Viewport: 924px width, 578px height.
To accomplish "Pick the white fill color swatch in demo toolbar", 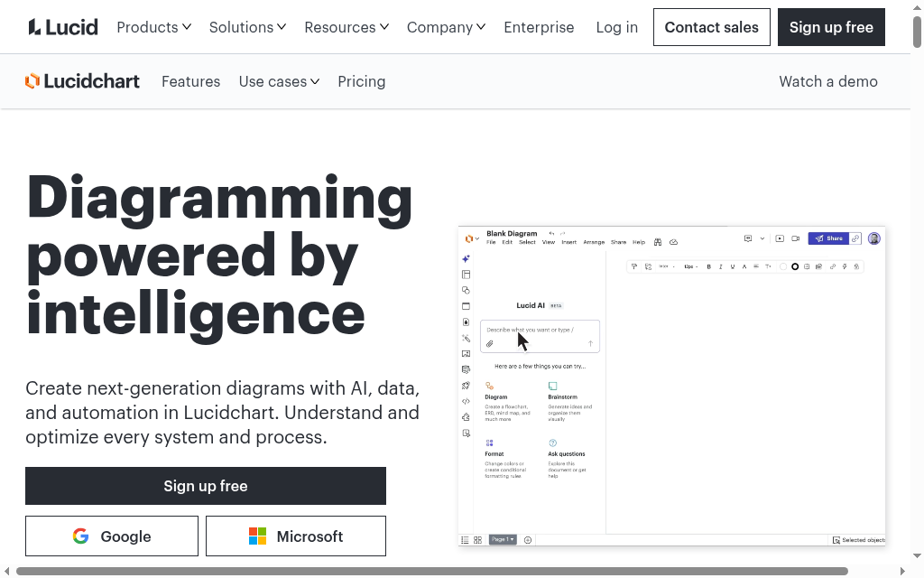I will coord(783,266).
